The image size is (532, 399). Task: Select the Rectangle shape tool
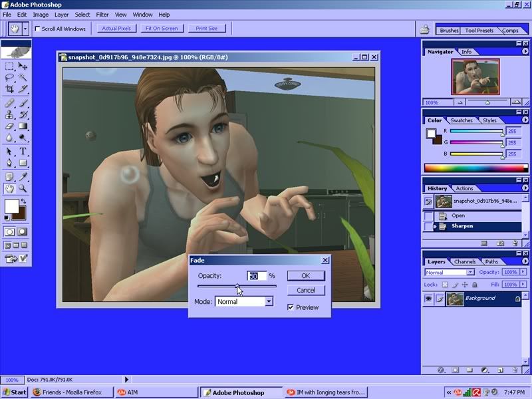click(x=23, y=163)
